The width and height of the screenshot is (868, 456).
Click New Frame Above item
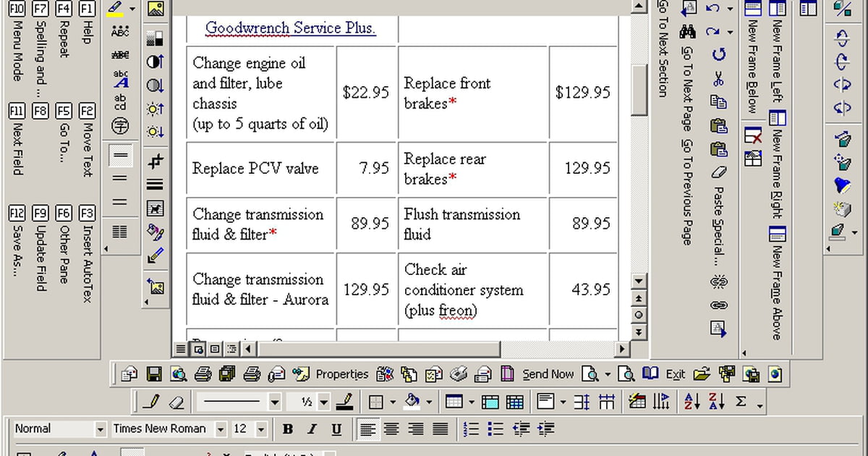[778, 284]
